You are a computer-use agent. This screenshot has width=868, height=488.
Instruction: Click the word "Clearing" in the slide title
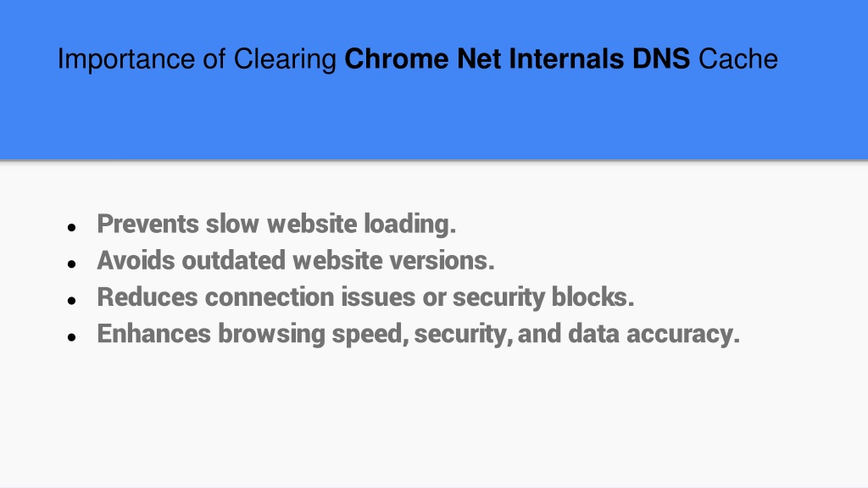click(285, 60)
